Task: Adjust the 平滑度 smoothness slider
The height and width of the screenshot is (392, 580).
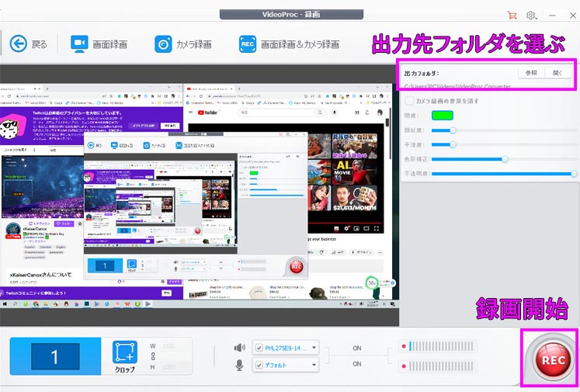Action: click(x=453, y=144)
